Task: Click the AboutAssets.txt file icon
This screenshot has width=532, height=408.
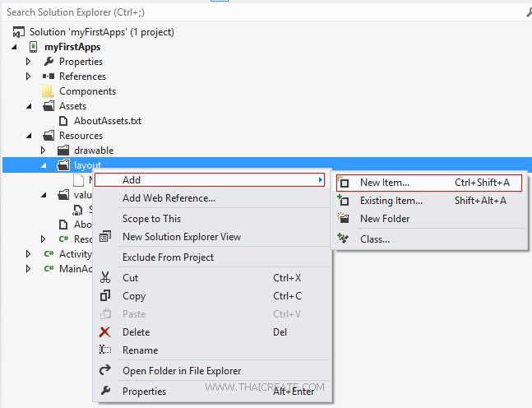Action: 63,121
